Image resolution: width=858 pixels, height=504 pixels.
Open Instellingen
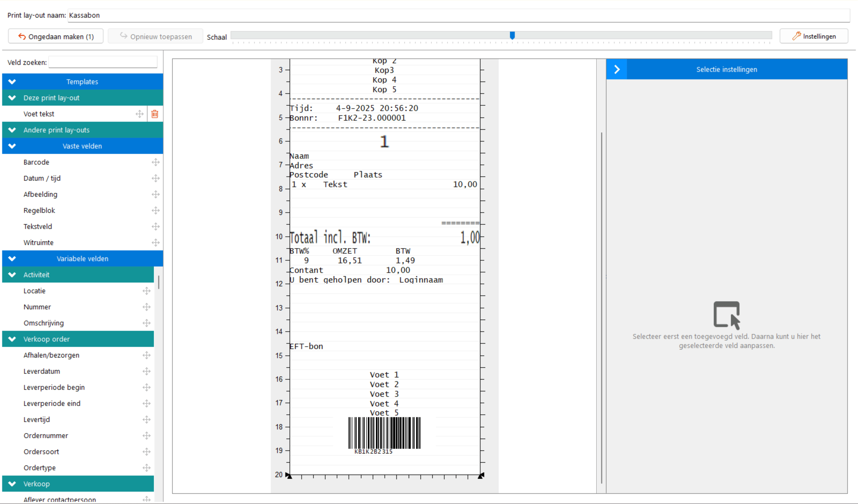pyautogui.click(x=814, y=36)
